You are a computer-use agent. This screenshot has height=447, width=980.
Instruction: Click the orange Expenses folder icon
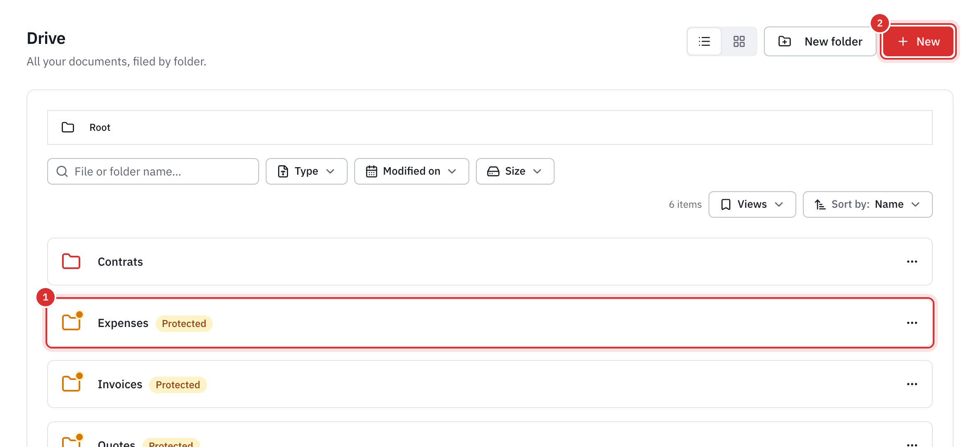pyautogui.click(x=71, y=322)
